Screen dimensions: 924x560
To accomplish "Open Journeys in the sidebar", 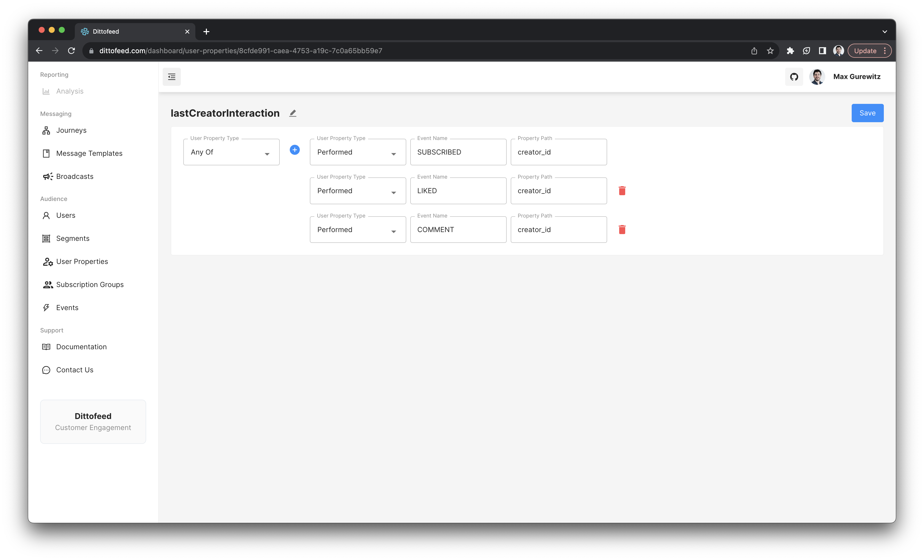I will click(71, 130).
